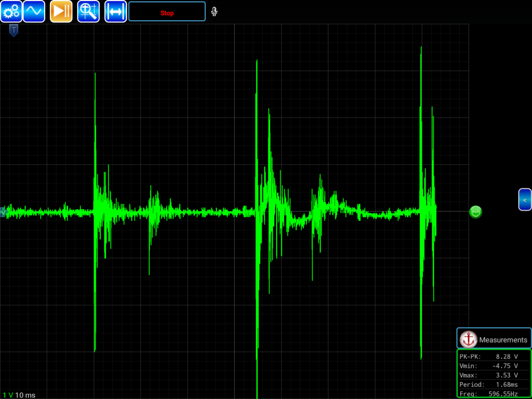Select the PK-PK measurement row
This screenshot has width=532, height=399.
(494, 356)
